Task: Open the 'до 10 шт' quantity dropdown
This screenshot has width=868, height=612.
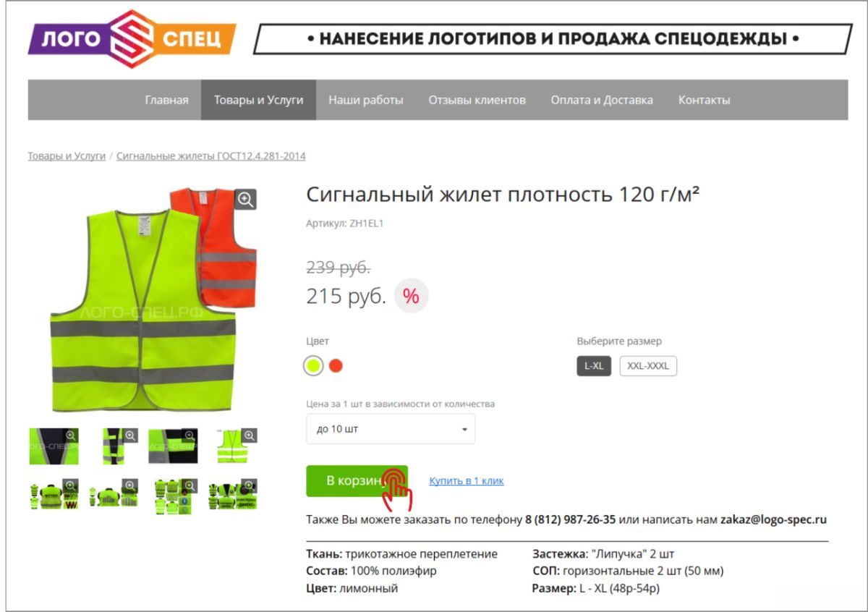Action: click(391, 429)
